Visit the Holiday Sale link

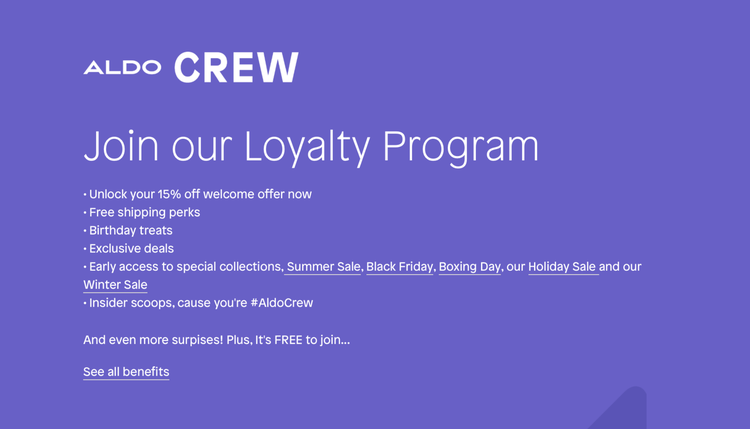[x=562, y=267]
